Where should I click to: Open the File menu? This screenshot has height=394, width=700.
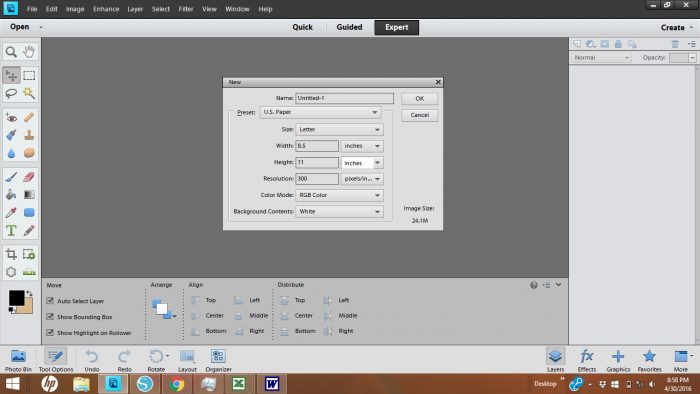pos(32,9)
